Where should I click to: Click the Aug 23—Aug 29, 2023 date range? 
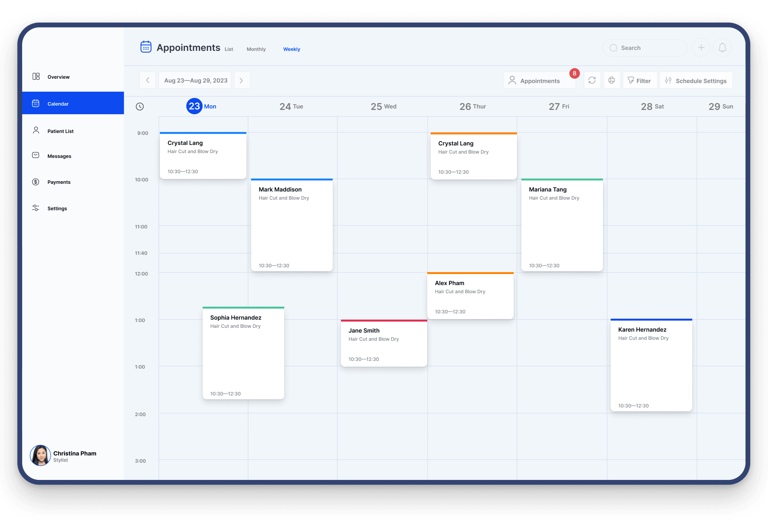[195, 80]
